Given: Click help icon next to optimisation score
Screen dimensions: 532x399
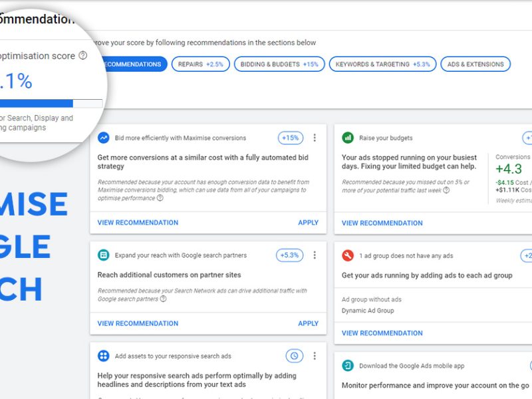Looking at the screenshot, I should [x=83, y=55].
